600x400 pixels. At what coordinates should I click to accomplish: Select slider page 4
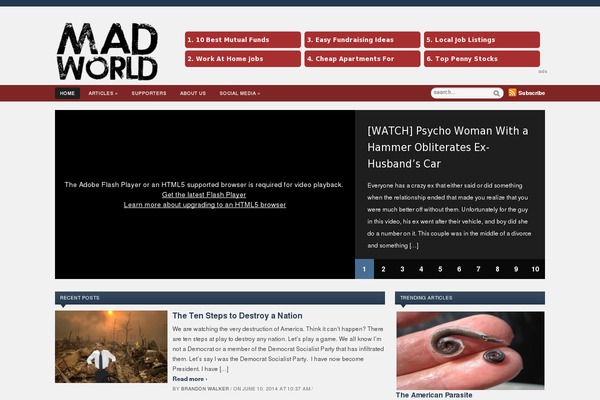[421, 269]
